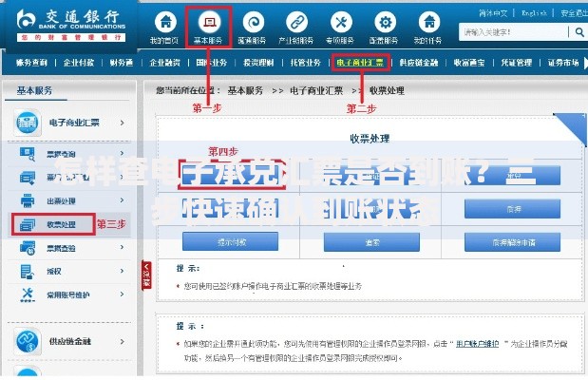Expand the 常用账号维护 chevron
The image size is (588, 380).
pos(123,294)
